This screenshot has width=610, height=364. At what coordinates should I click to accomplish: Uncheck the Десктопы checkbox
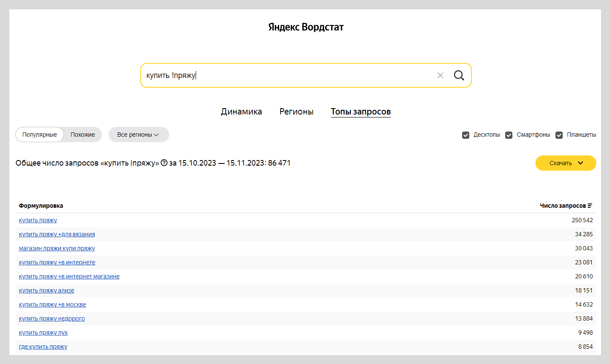click(465, 135)
